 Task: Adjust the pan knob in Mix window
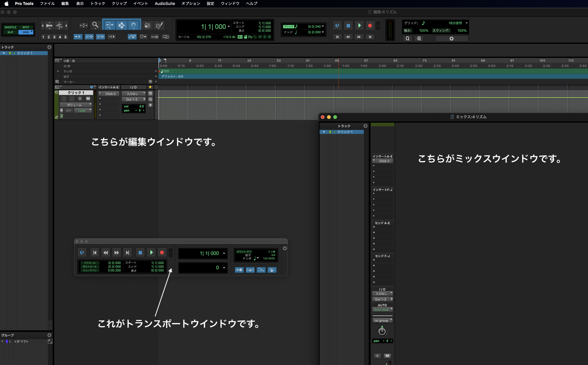point(382,331)
